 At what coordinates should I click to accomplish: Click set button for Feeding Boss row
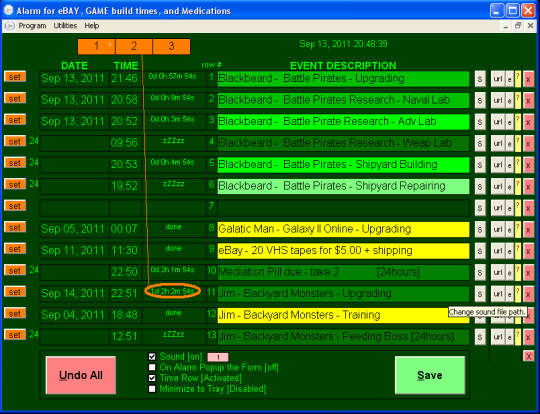[x=15, y=335]
